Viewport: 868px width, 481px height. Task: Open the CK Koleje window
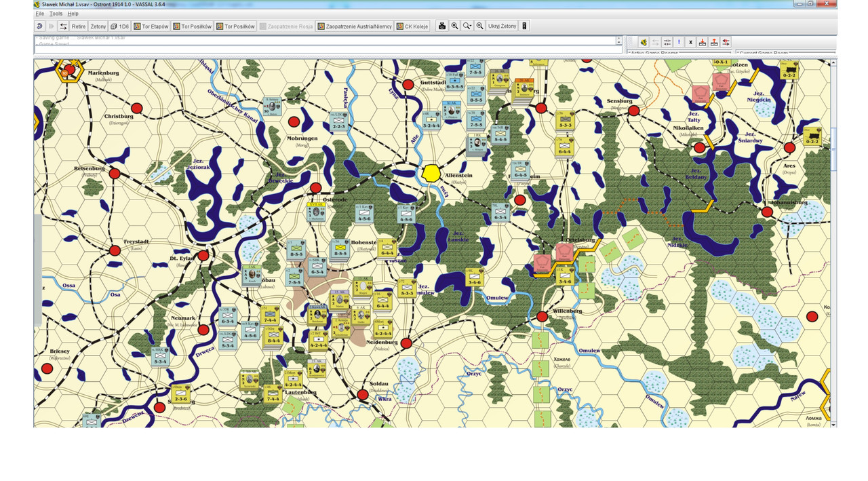point(414,26)
